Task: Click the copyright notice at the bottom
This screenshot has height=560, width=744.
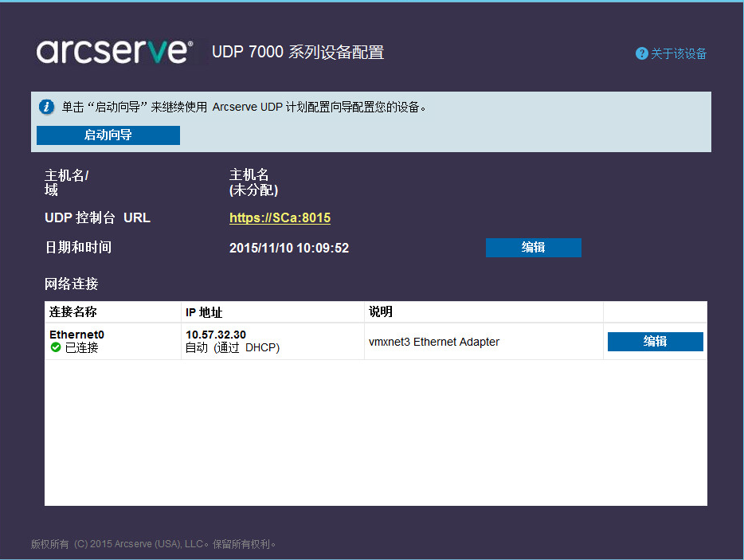Action: (x=154, y=545)
